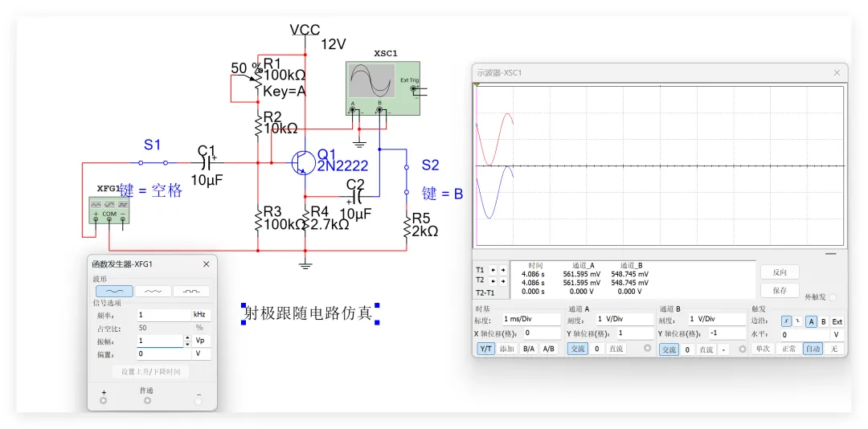Select falling edge trigger icon
Viewport: 868px width, 429px height.
[x=798, y=321]
